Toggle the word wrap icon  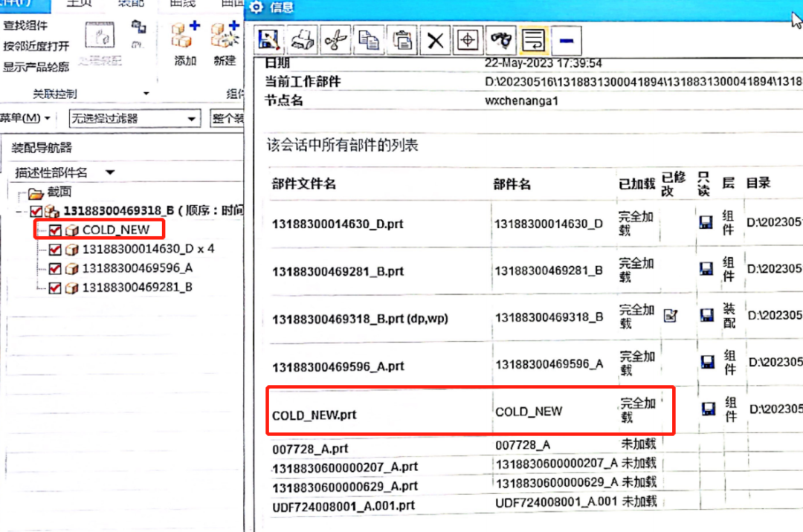point(534,40)
